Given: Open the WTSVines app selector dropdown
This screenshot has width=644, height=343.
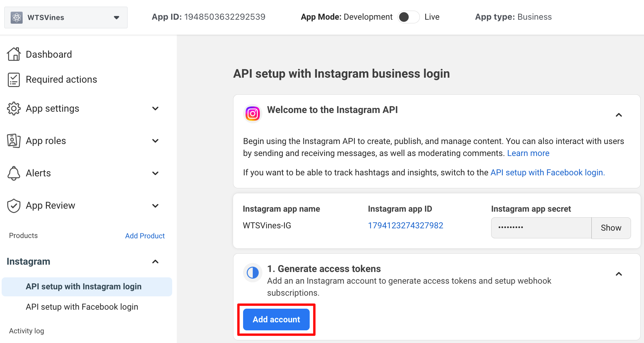Looking at the screenshot, I should (x=66, y=17).
